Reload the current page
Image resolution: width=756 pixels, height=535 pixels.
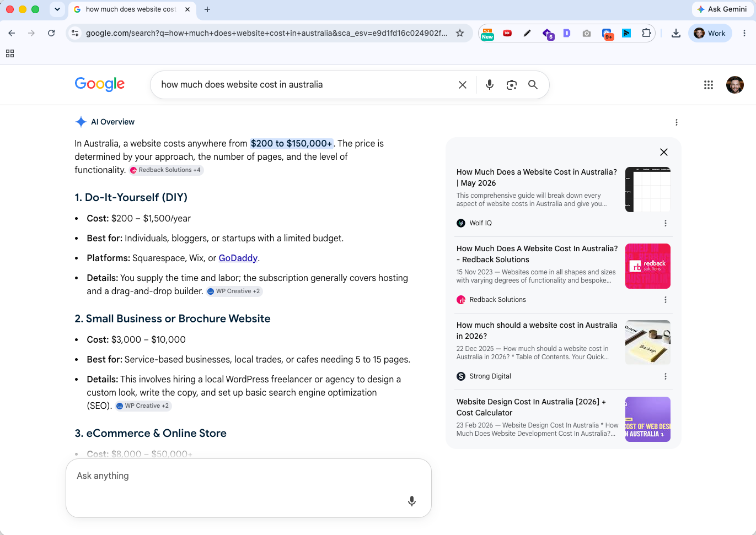pyautogui.click(x=51, y=33)
